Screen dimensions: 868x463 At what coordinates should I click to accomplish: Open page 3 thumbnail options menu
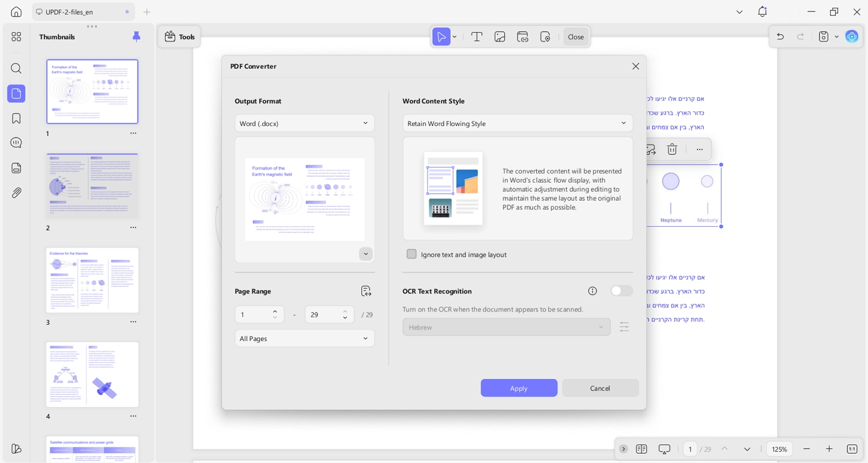[133, 322]
